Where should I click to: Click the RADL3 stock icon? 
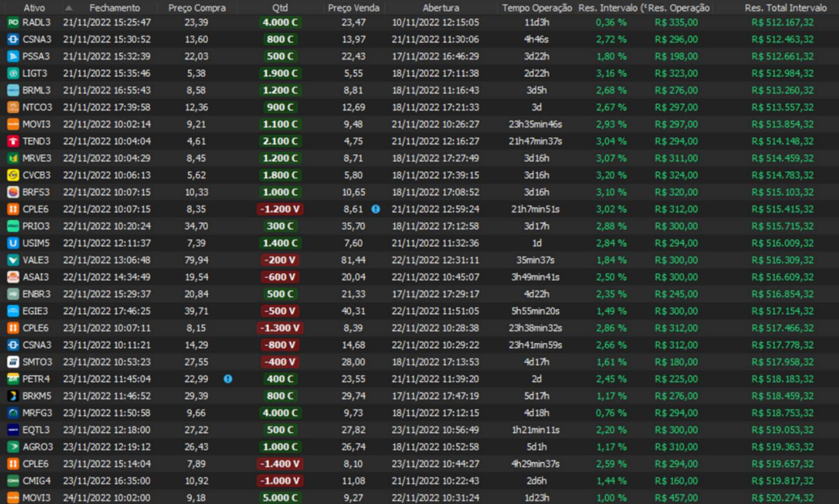[x=13, y=22]
